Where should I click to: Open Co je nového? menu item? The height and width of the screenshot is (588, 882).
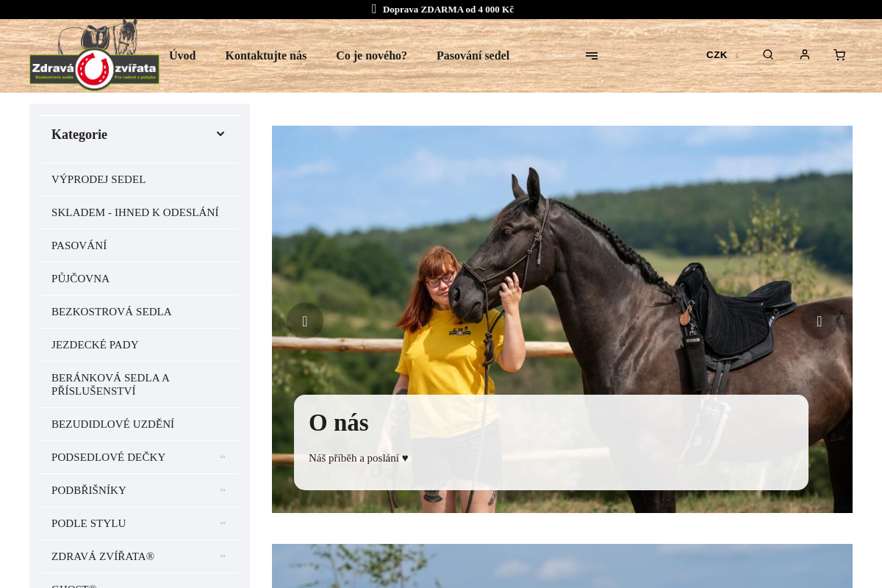point(372,56)
